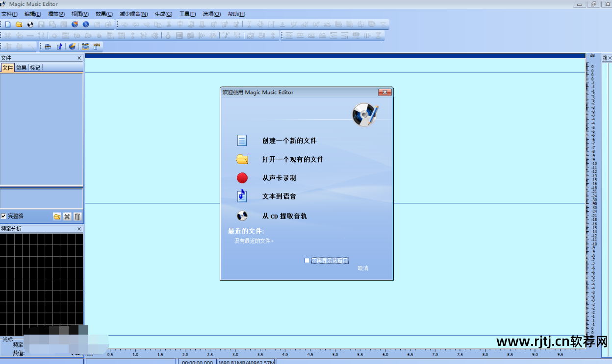Open the 减少噪音(N) menu
The height and width of the screenshot is (364, 612).
point(133,14)
